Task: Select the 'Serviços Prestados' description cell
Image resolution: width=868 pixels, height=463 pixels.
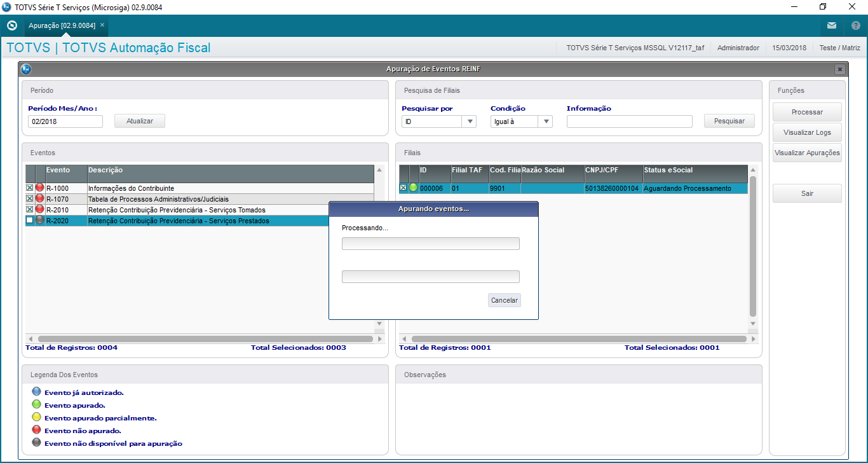Action: [x=208, y=221]
